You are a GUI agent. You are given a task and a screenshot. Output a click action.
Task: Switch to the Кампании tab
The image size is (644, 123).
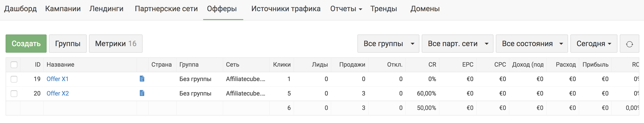tap(63, 9)
